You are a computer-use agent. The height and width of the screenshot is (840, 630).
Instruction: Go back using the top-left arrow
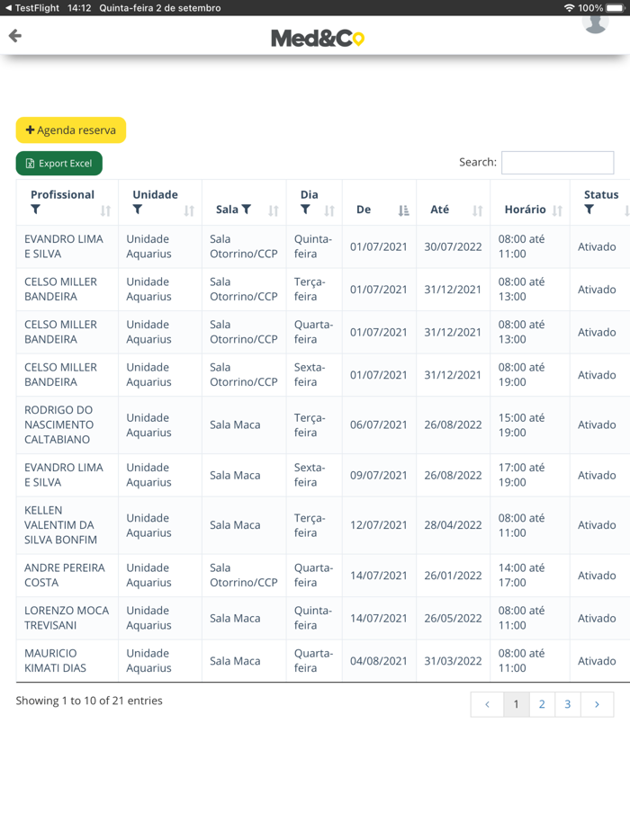pyautogui.click(x=15, y=36)
